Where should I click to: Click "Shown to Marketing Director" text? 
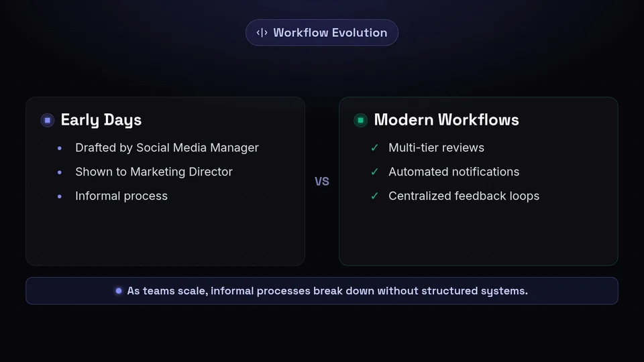(x=154, y=172)
